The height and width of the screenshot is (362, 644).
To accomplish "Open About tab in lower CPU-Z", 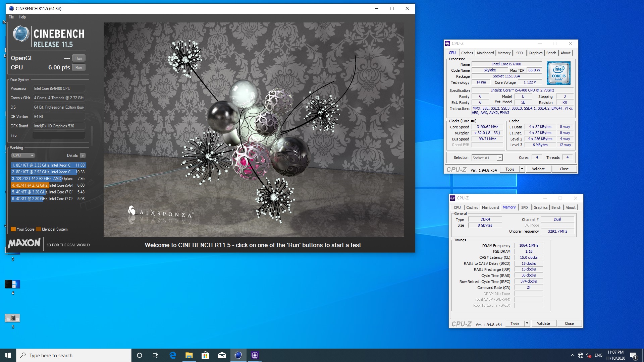I will point(570,207).
